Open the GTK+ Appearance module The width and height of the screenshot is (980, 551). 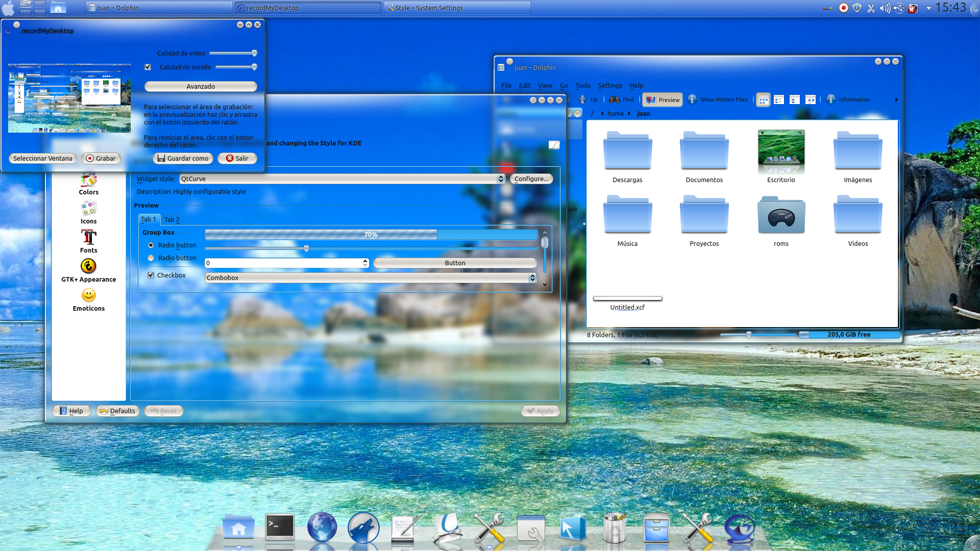click(88, 271)
